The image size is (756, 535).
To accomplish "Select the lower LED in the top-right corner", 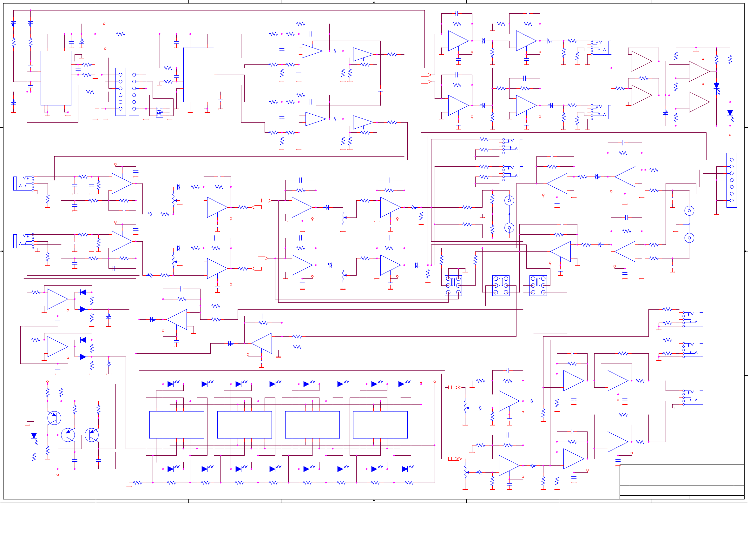I will click(730, 115).
